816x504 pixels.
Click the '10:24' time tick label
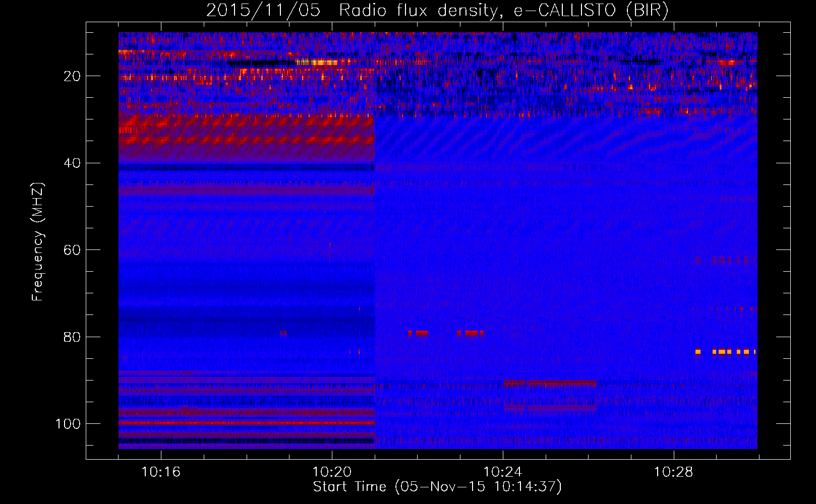(503, 472)
